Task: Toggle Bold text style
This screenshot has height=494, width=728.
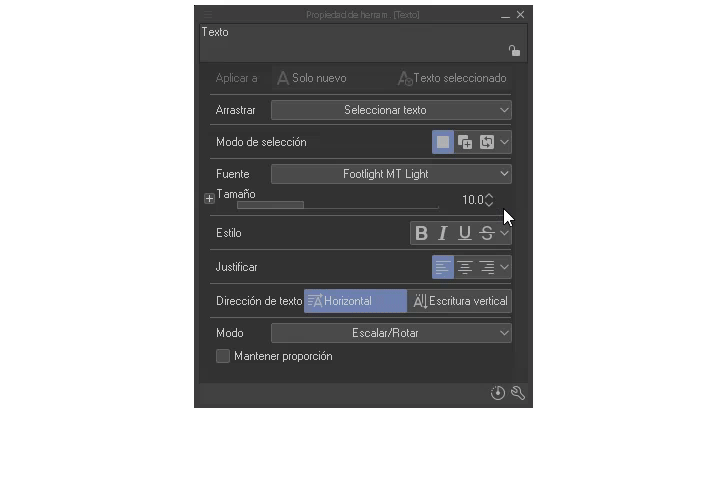Action: pos(421,233)
